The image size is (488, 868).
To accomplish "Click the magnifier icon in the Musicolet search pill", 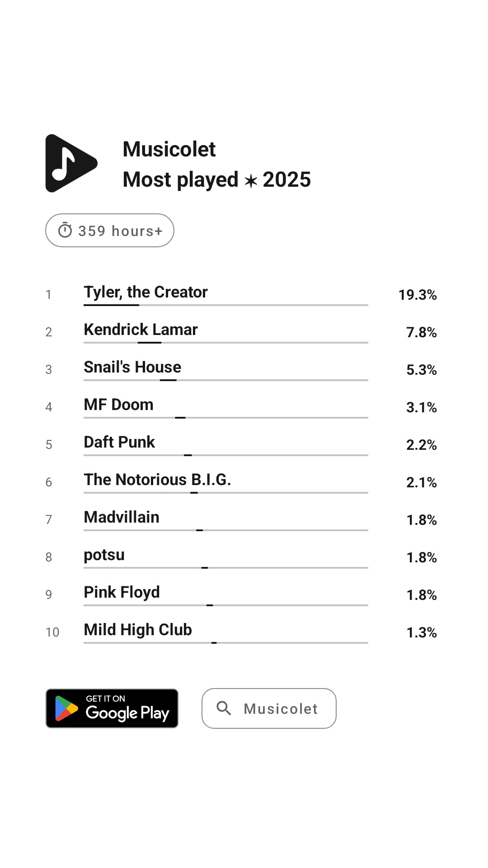I will coord(224,708).
